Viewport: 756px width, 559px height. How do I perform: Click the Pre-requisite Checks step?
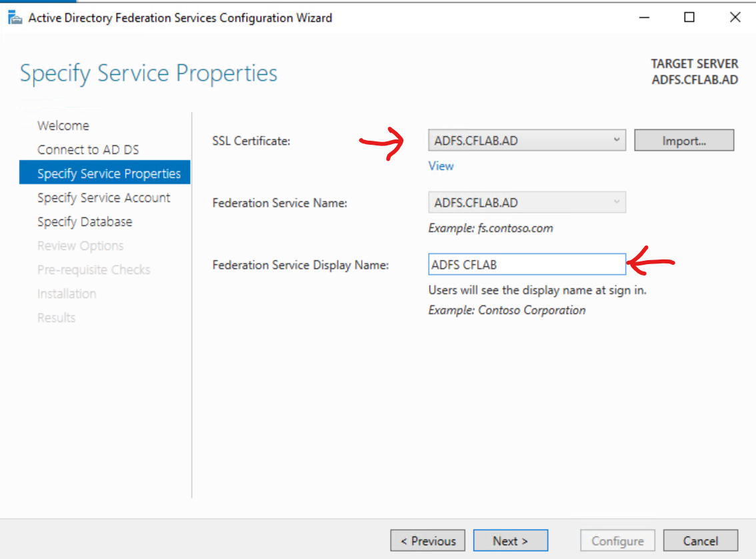pos(93,269)
